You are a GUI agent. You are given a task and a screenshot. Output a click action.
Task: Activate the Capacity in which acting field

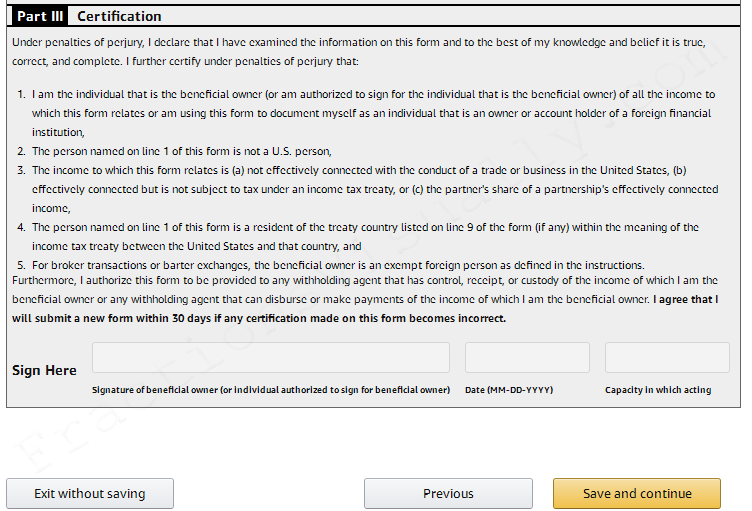tap(667, 357)
